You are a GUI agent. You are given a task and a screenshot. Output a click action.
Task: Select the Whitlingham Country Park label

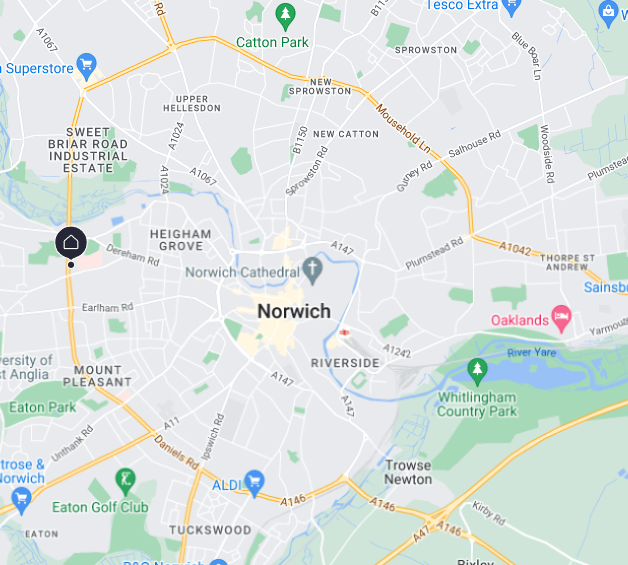pyautogui.click(x=477, y=404)
